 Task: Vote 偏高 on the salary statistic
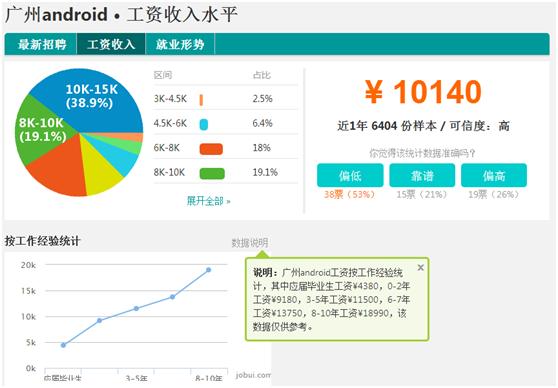coord(494,175)
